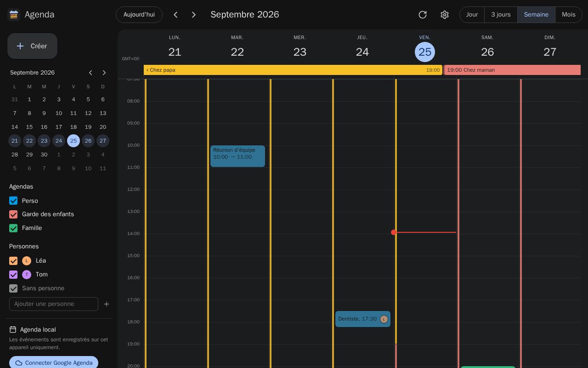Image resolution: width=588 pixels, height=368 pixels.
Task: Switch to the Mois view
Action: [x=569, y=15]
